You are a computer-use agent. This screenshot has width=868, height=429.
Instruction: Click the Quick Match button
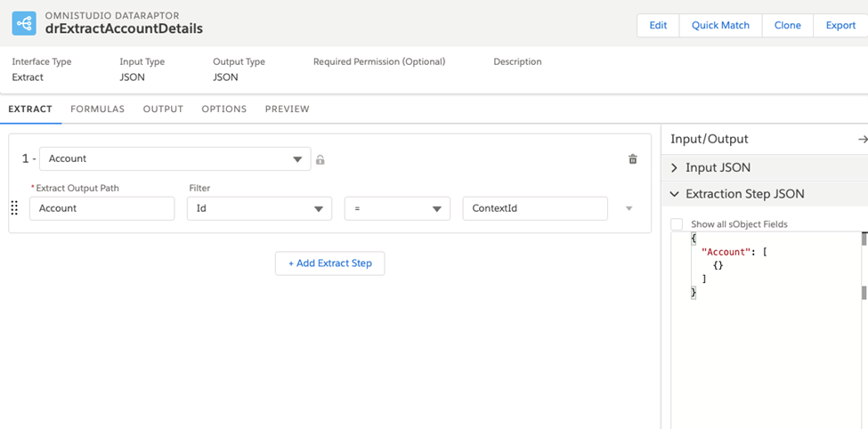point(720,26)
